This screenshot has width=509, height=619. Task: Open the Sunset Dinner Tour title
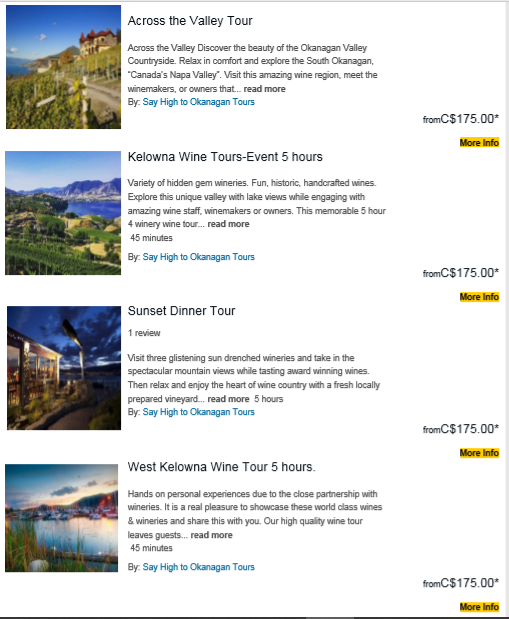tap(181, 311)
